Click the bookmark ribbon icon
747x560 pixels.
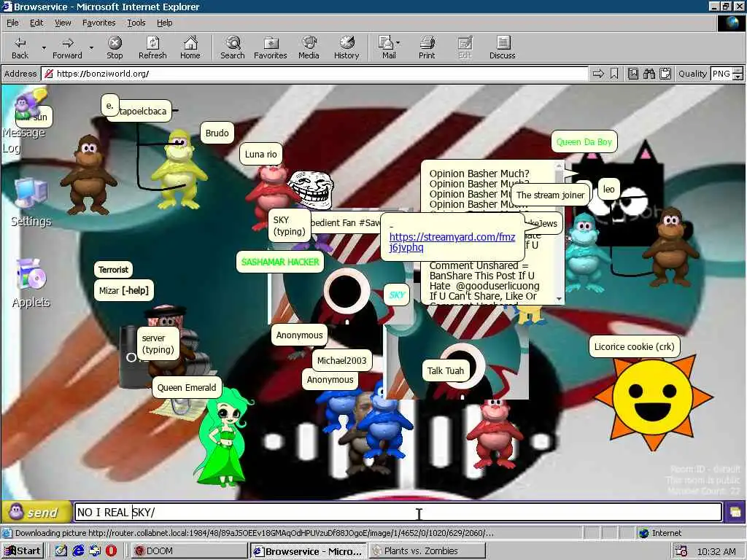pyautogui.click(x=614, y=74)
